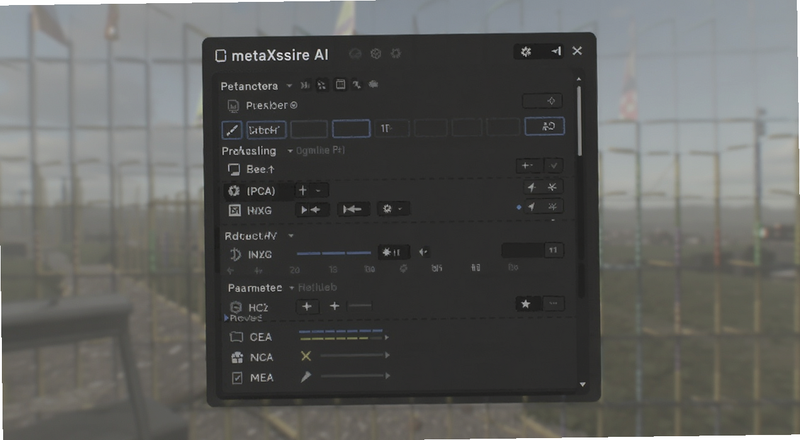
Task: Click the monitor icon beside Presber
Action: pyautogui.click(x=233, y=106)
